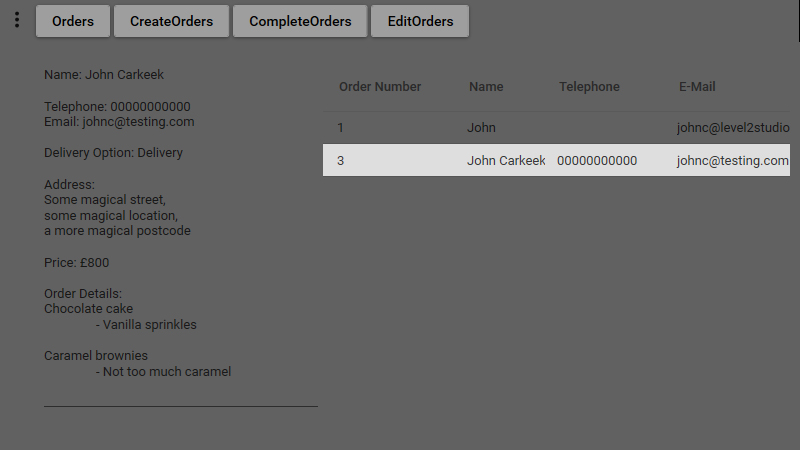Click the Name column header
The height and width of the screenshot is (450, 800).
(486, 87)
